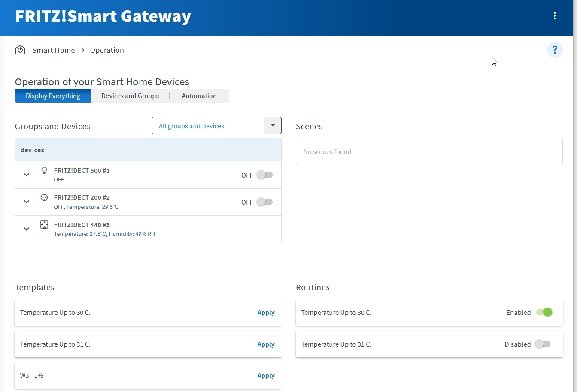Toggle FRITZ!DECT 500 #1 switch on
This screenshot has width=577, height=392.
point(264,175)
